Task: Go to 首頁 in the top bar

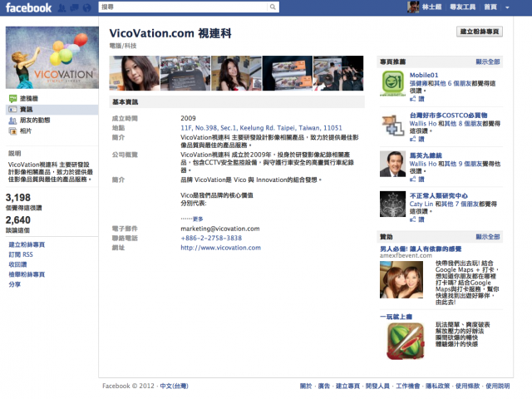Action: click(x=490, y=7)
